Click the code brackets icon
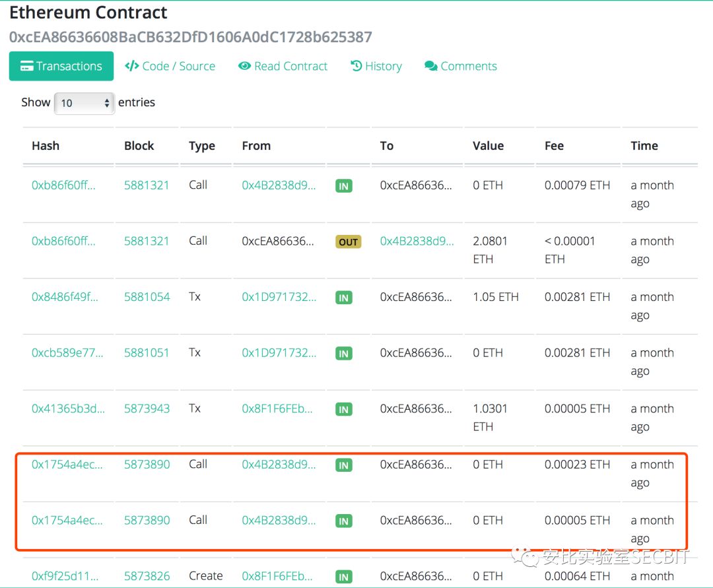The image size is (713, 588). [x=132, y=67]
